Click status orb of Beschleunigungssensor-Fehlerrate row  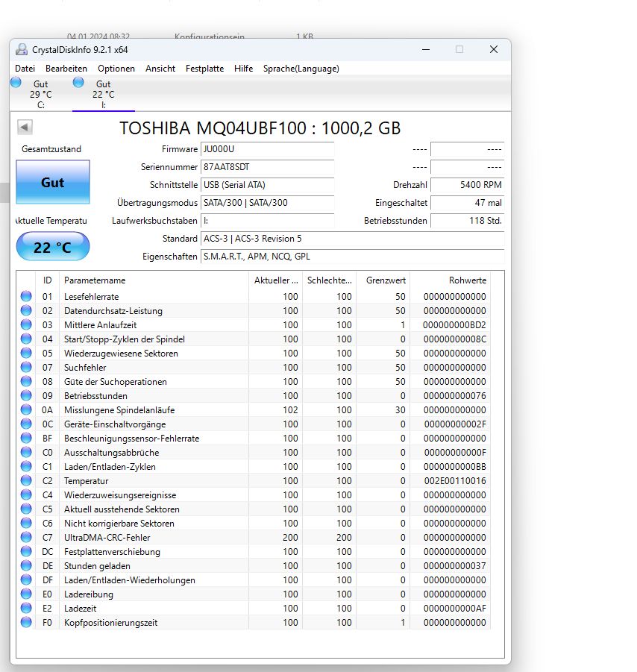tap(26, 438)
